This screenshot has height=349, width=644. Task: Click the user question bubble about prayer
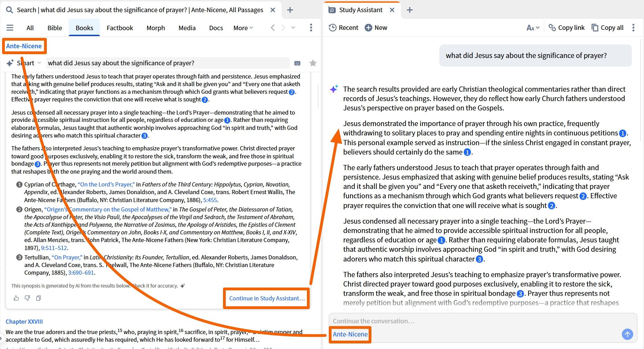coord(535,56)
